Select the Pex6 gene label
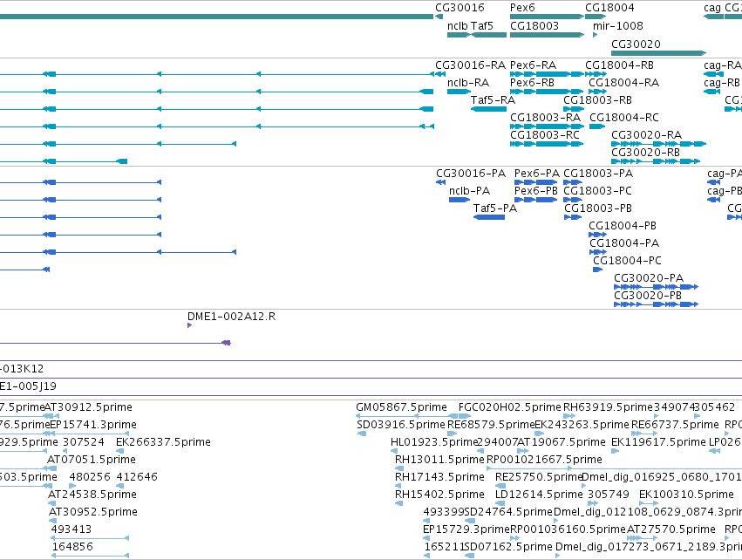The height and width of the screenshot is (560, 742). click(x=522, y=8)
